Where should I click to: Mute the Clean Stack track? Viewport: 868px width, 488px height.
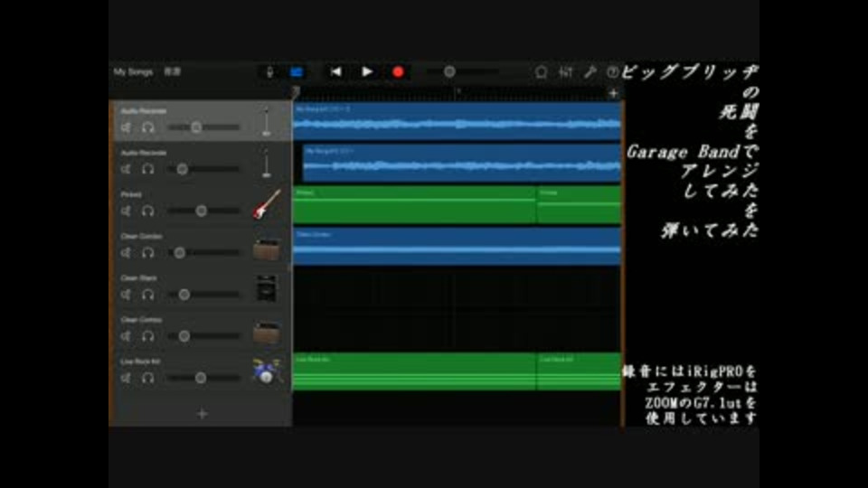[127, 295]
